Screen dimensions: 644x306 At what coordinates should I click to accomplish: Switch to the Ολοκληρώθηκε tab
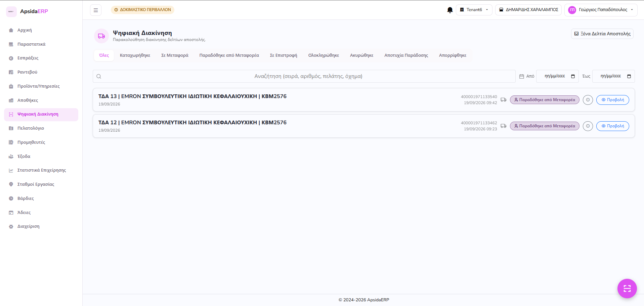pyautogui.click(x=324, y=55)
